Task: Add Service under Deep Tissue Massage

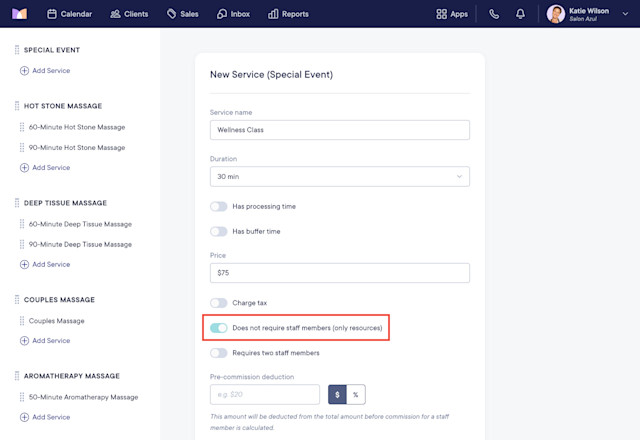Action: point(45,264)
